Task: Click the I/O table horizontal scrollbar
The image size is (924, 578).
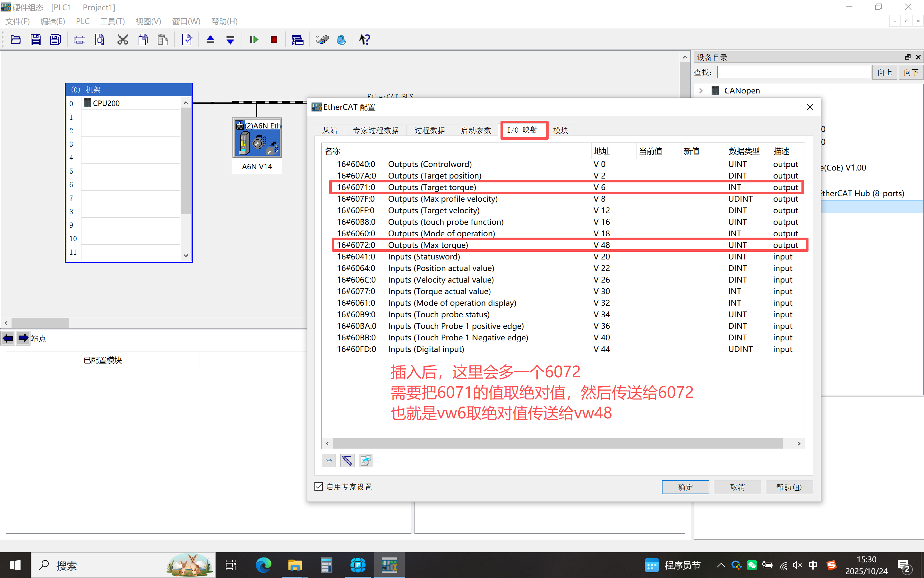Action: pos(558,443)
